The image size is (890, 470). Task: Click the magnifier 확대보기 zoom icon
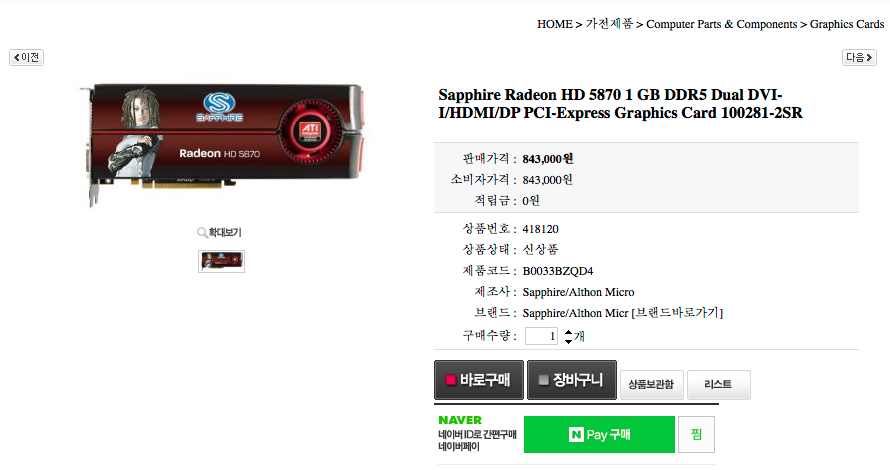pos(202,233)
